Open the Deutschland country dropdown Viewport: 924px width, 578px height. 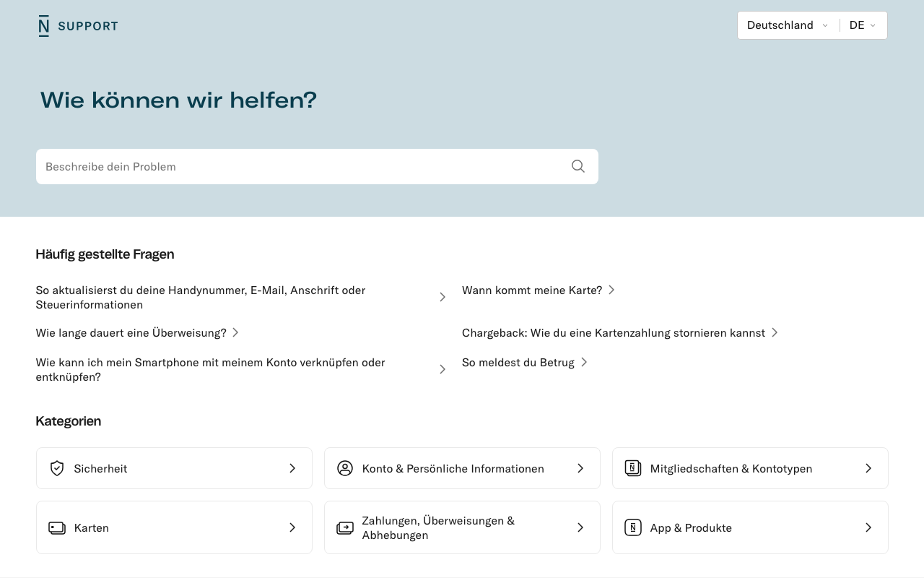[788, 25]
